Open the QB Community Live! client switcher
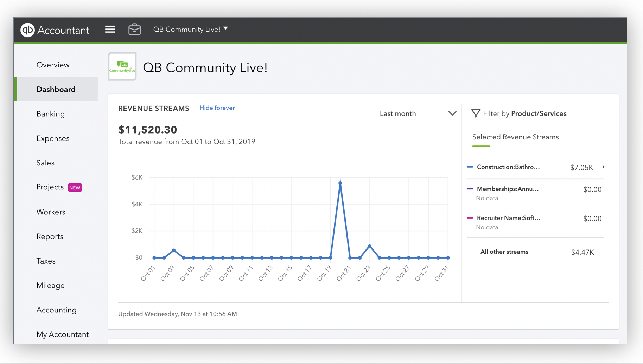Viewport: 643px width, 364px height. (x=191, y=29)
